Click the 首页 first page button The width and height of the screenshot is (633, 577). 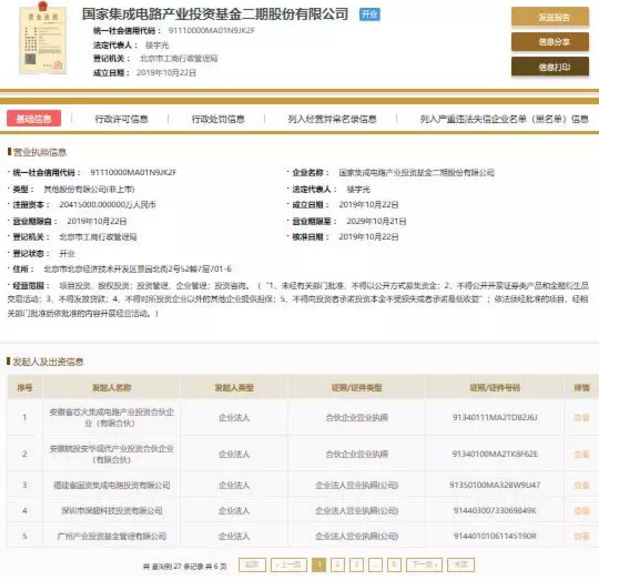(x=253, y=564)
